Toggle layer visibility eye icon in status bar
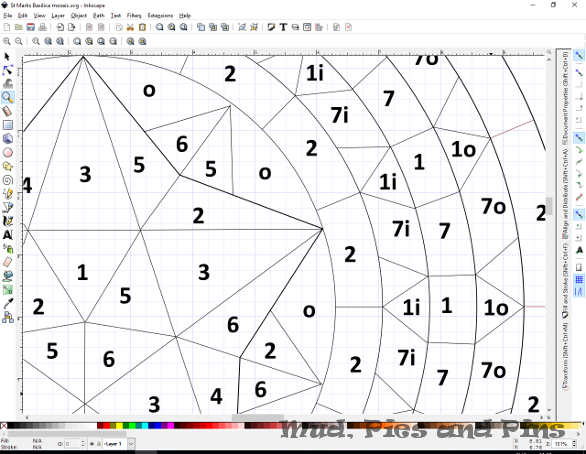 92,444
